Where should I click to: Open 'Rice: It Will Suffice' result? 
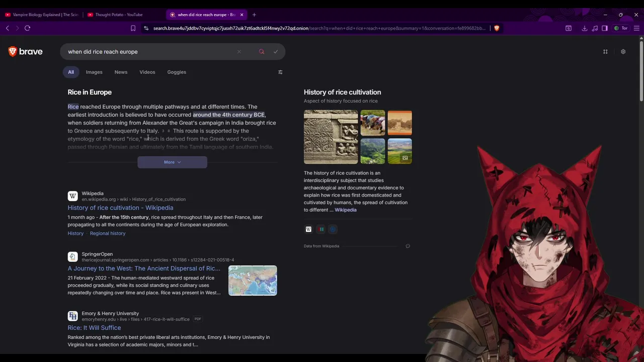(x=95, y=328)
